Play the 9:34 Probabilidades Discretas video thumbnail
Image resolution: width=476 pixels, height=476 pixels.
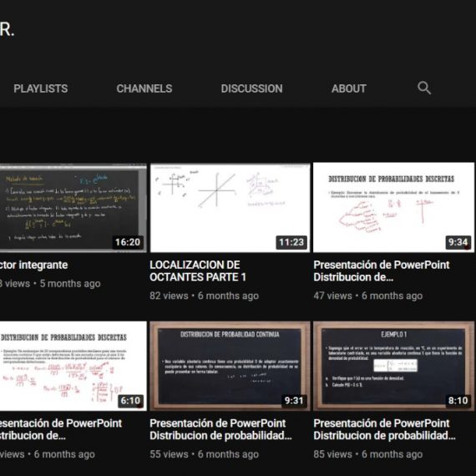click(393, 207)
